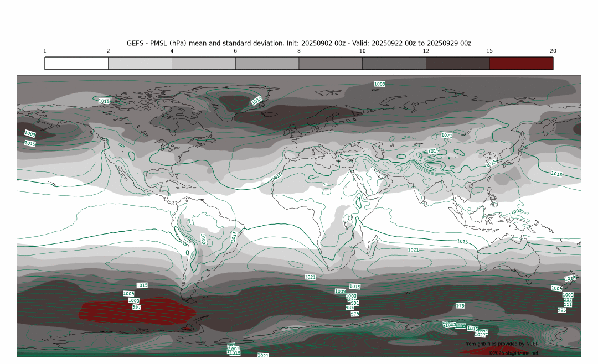Select the 1021 label east of Madagascar
This screenshot has width=598, height=364.
413,250
